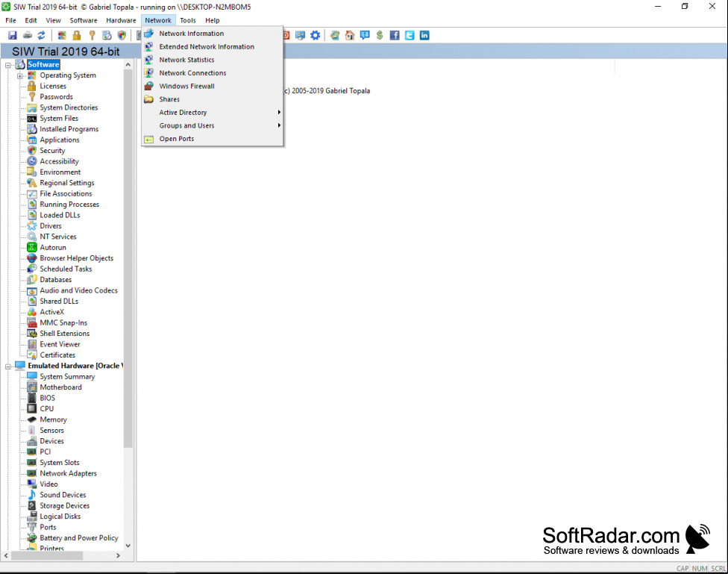Viewport: 728px width, 574px height.
Task: Open the File menu
Action: [10, 20]
